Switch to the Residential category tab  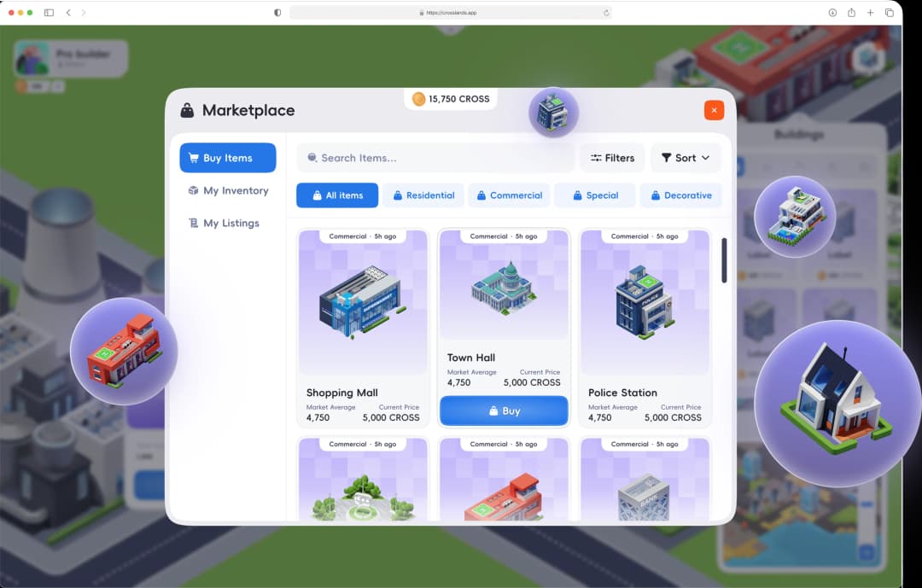point(423,195)
